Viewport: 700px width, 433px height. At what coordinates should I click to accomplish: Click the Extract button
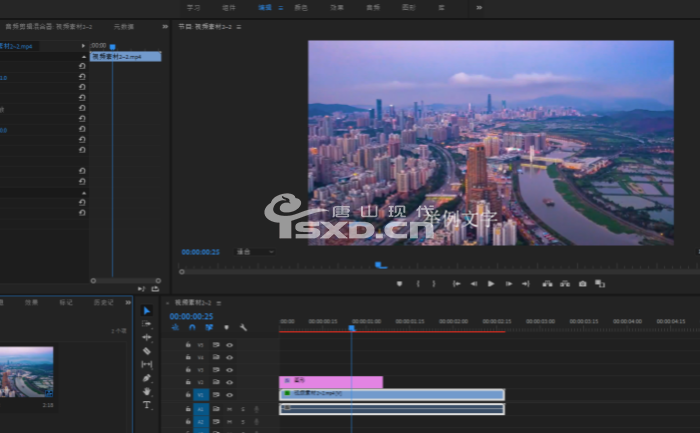tap(565, 283)
